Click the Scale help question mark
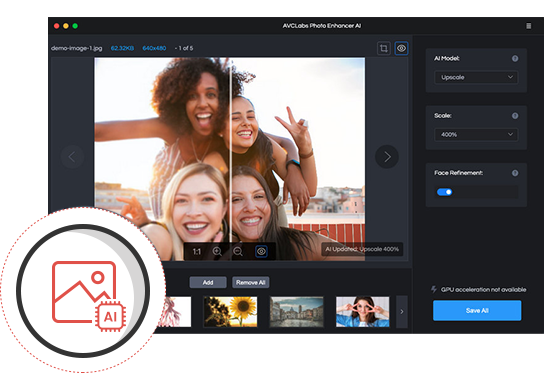This screenshot has width=548, height=373. coord(515,116)
